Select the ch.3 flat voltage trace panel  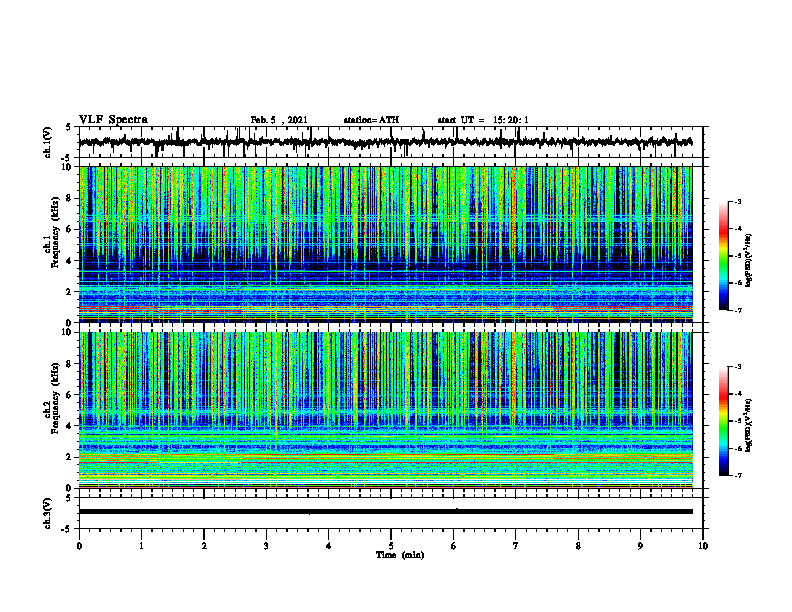click(x=391, y=513)
